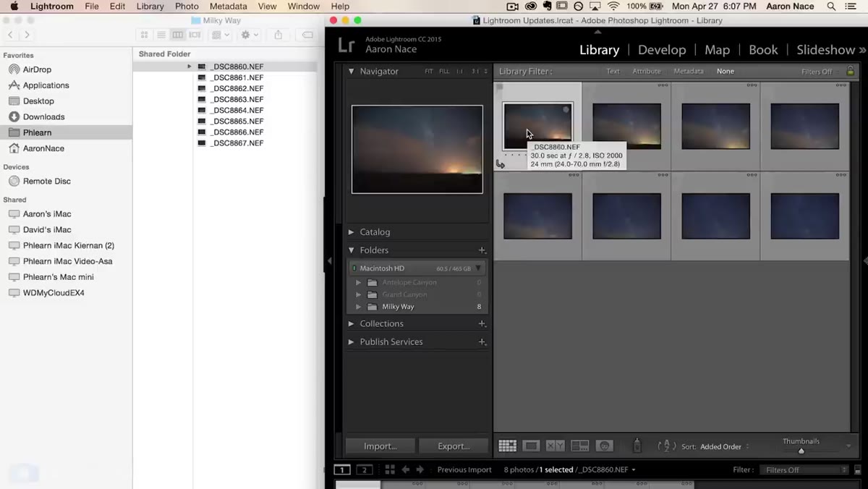Viewport: 868px width, 489px height.
Task: Open Finder action gear dropdown
Action: point(250,35)
